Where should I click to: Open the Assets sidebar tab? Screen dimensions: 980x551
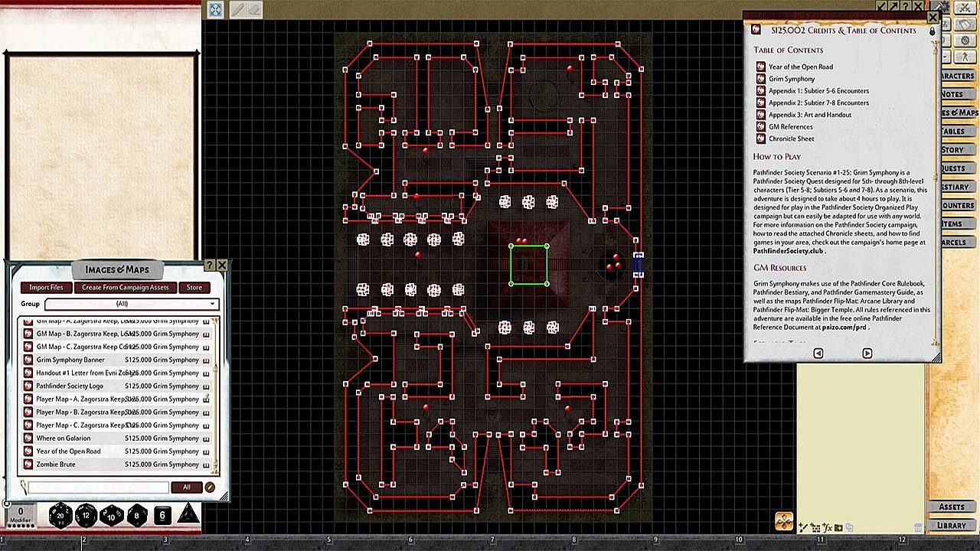(x=952, y=507)
